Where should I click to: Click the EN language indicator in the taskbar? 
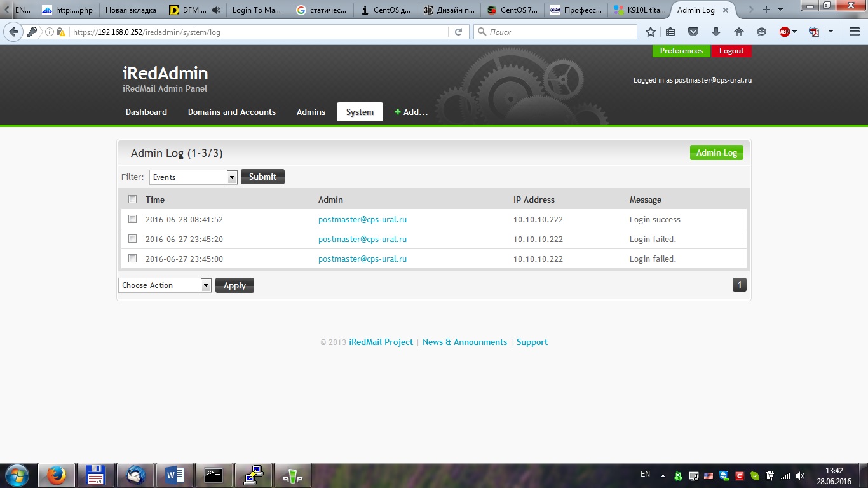[x=645, y=474]
